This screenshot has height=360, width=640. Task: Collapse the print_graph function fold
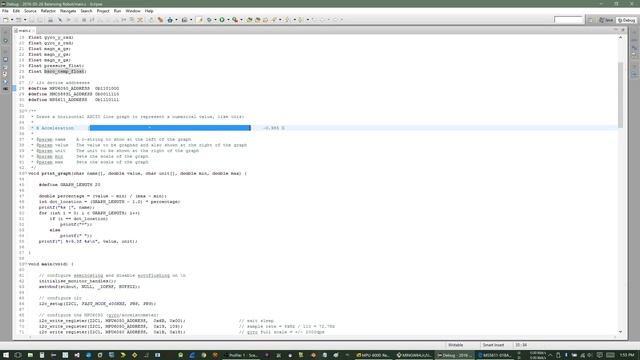[27, 173]
